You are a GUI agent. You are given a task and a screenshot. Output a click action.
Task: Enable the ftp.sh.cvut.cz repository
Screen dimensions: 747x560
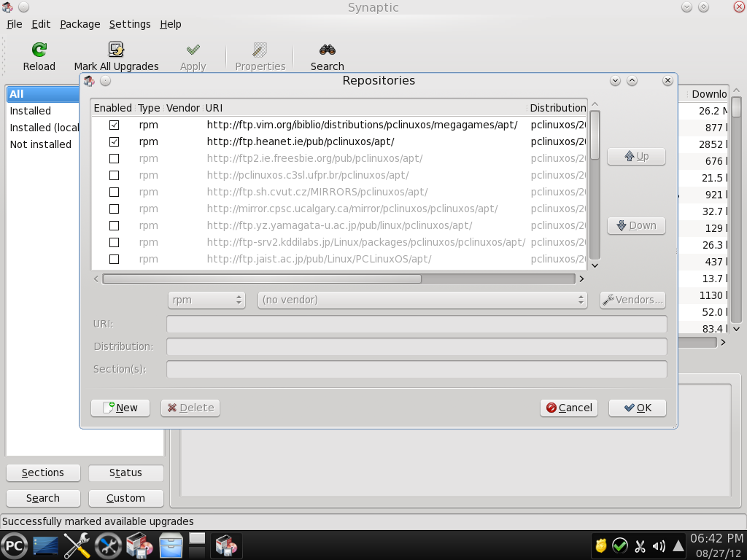coord(114,192)
